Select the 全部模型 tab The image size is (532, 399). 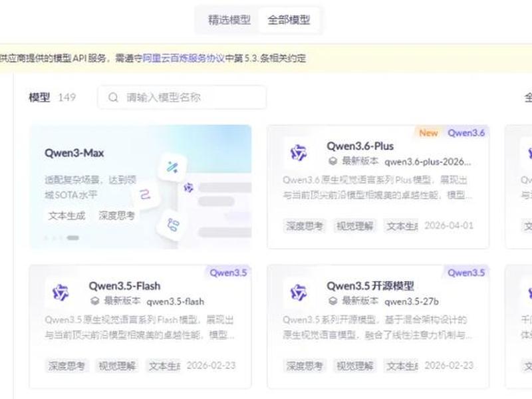(x=289, y=20)
